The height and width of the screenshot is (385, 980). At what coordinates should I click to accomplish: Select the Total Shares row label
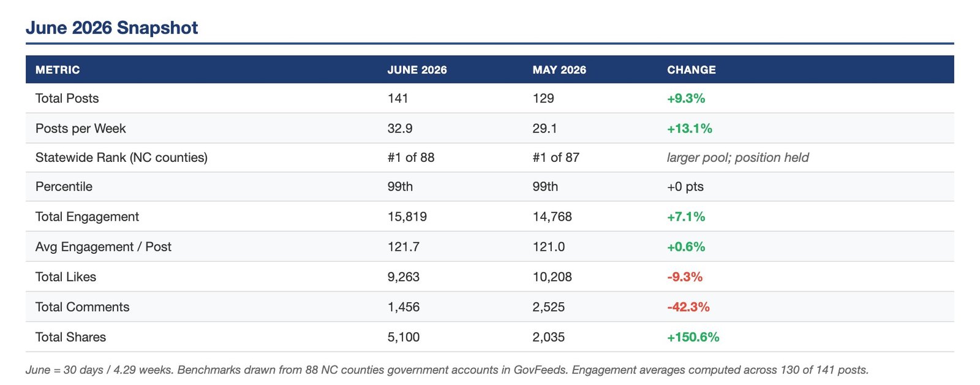(70, 337)
